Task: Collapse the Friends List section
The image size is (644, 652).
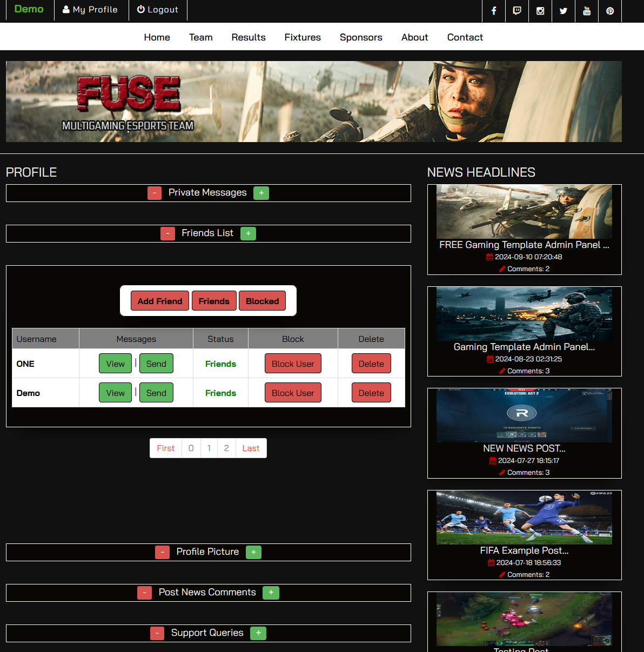Action: (x=167, y=233)
